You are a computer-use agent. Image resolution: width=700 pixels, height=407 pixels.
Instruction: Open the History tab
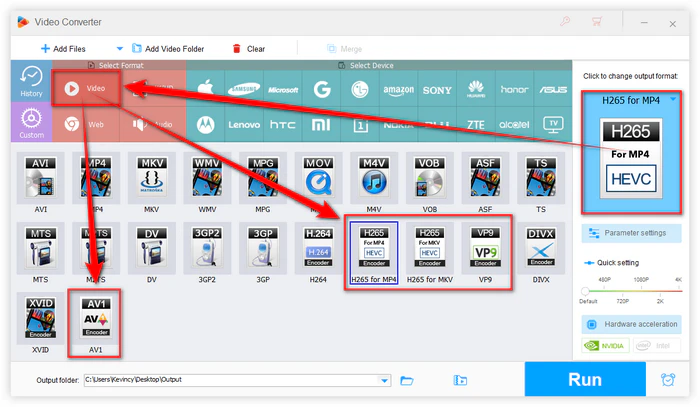click(31, 81)
